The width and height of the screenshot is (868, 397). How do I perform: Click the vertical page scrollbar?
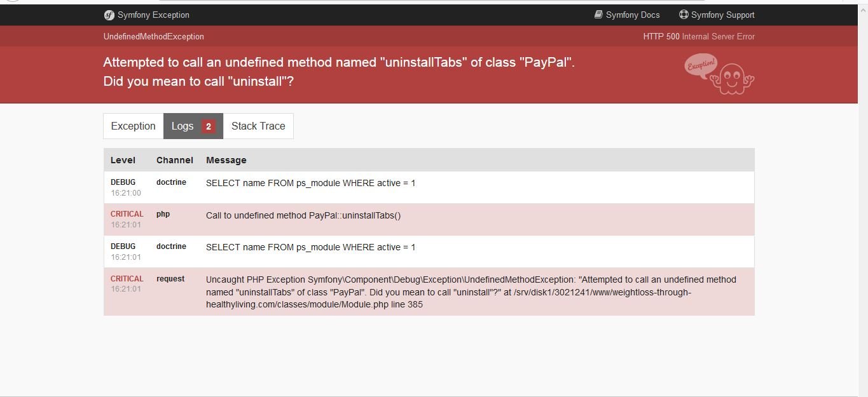tap(862, 191)
